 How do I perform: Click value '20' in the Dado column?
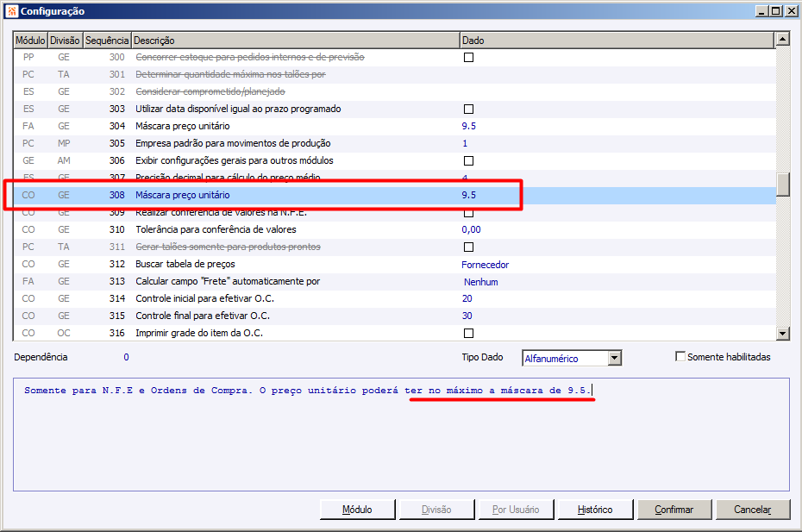467,298
